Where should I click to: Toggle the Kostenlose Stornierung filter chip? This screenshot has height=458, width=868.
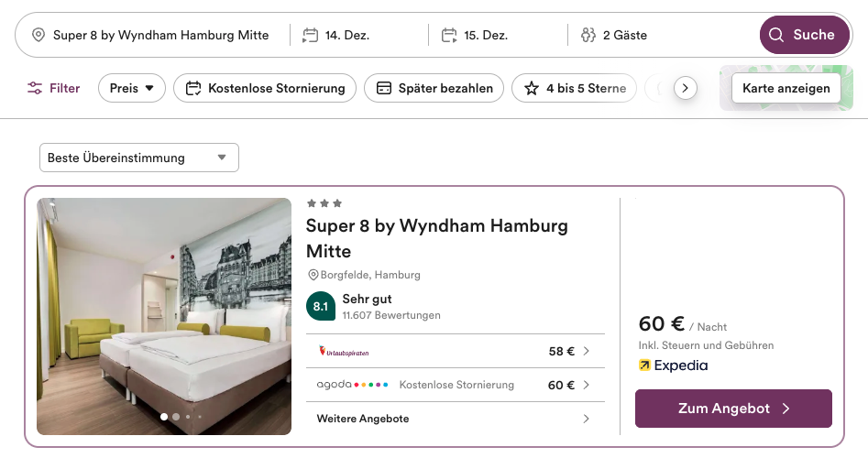tap(265, 88)
